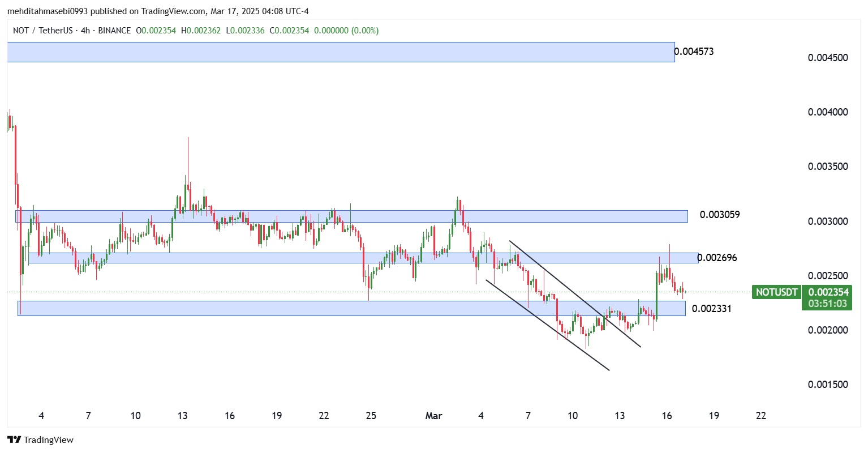Click the 03:51:03 candle countdown timer
The height and width of the screenshot is (452, 868).
click(827, 304)
